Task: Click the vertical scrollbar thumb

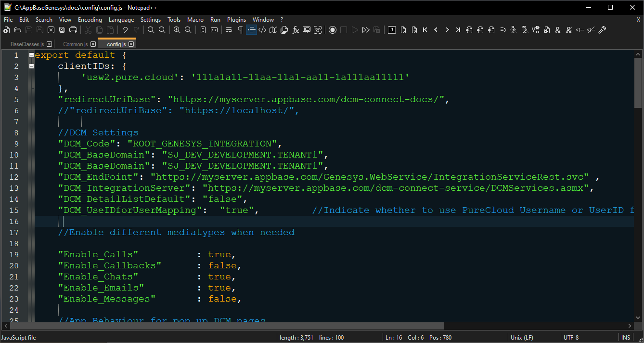Action: (x=638, y=82)
